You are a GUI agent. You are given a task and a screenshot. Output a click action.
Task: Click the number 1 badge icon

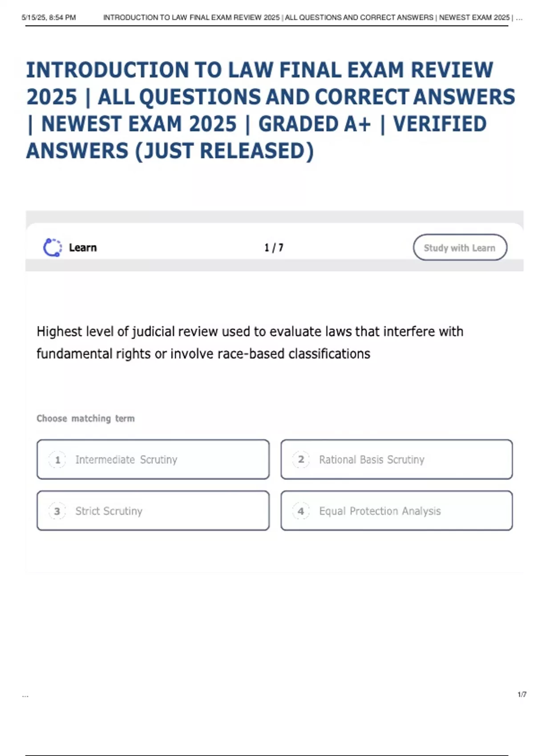coord(57,460)
